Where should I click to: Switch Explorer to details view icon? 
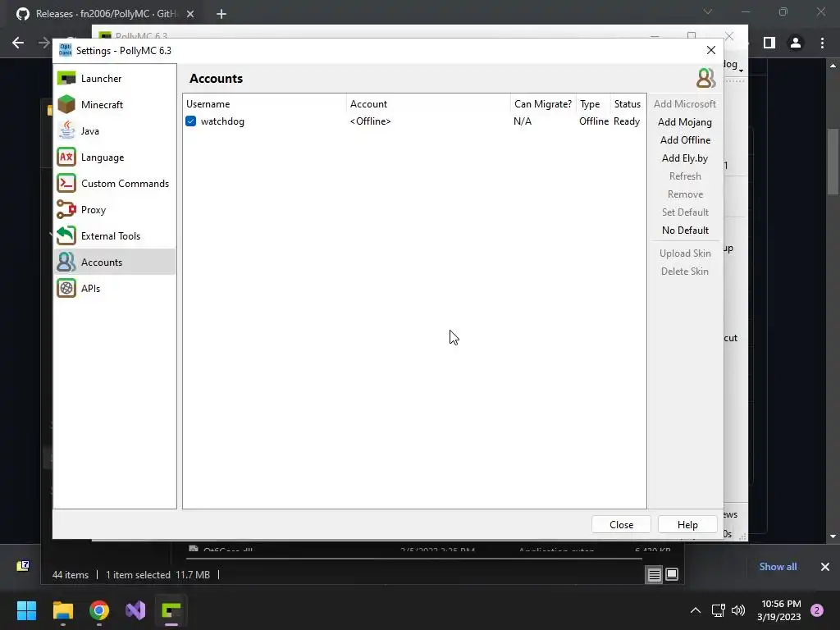[x=654, y=575]
